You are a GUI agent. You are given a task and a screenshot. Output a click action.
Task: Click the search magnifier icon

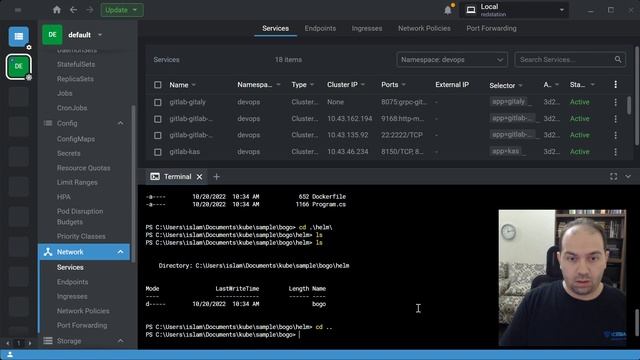pyautogui.click(x=618, y=60)
